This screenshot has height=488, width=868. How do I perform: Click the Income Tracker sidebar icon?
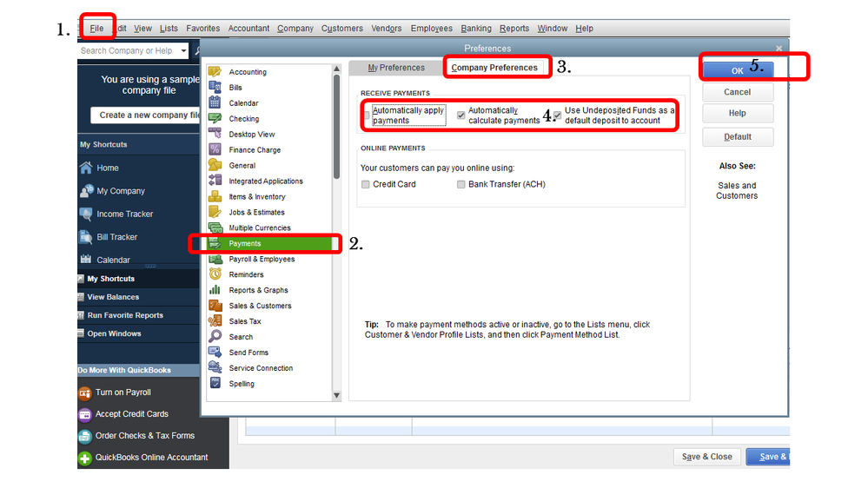[86, 214]
